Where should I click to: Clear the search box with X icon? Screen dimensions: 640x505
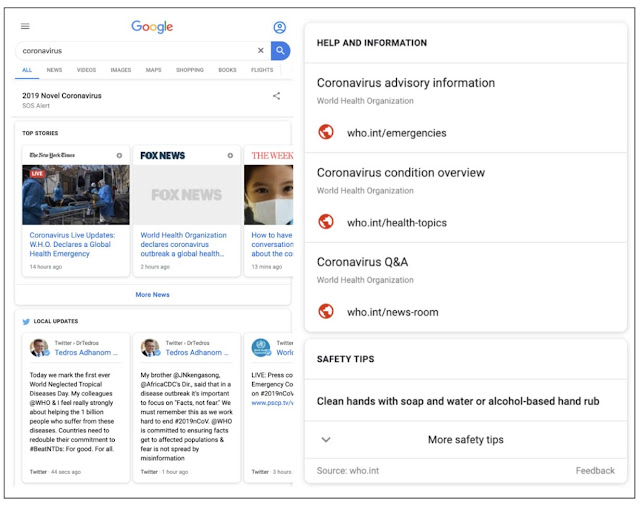pos(260,50)
